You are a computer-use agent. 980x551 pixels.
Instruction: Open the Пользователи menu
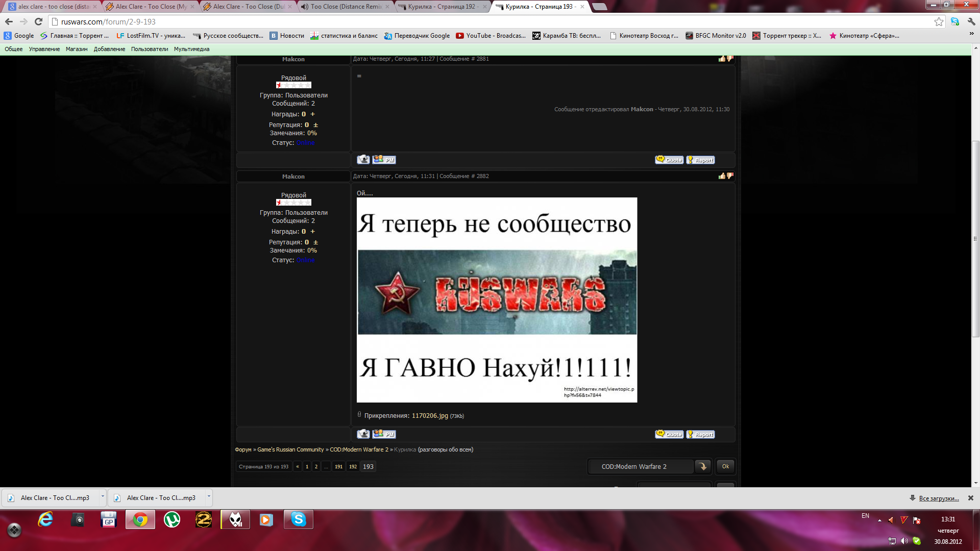[150, 49]
